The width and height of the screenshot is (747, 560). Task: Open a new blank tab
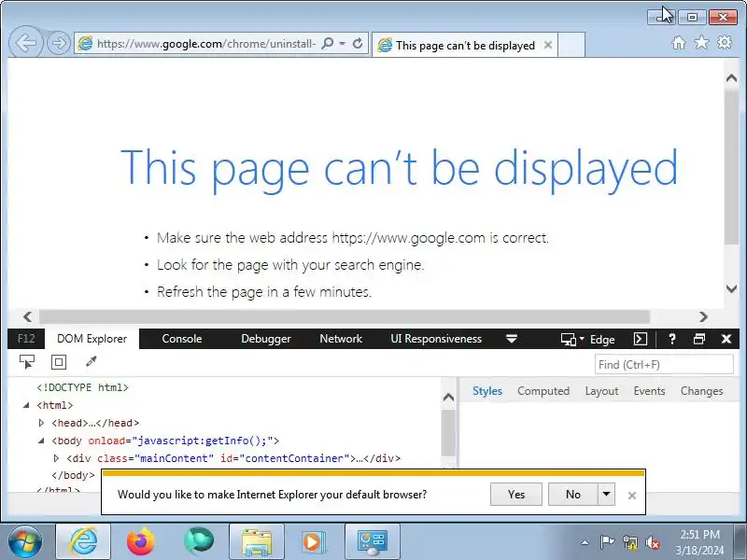(x=571, y=45)
